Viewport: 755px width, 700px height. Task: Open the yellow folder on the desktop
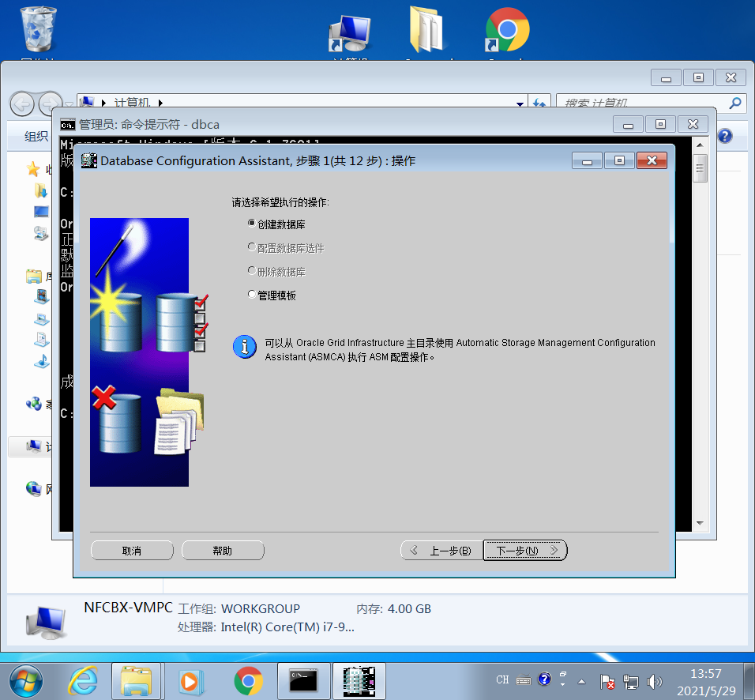tap(427, 28)
